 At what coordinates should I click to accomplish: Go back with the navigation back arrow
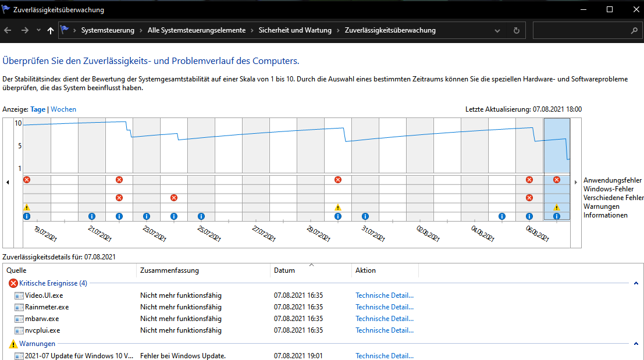click(8, 30)
